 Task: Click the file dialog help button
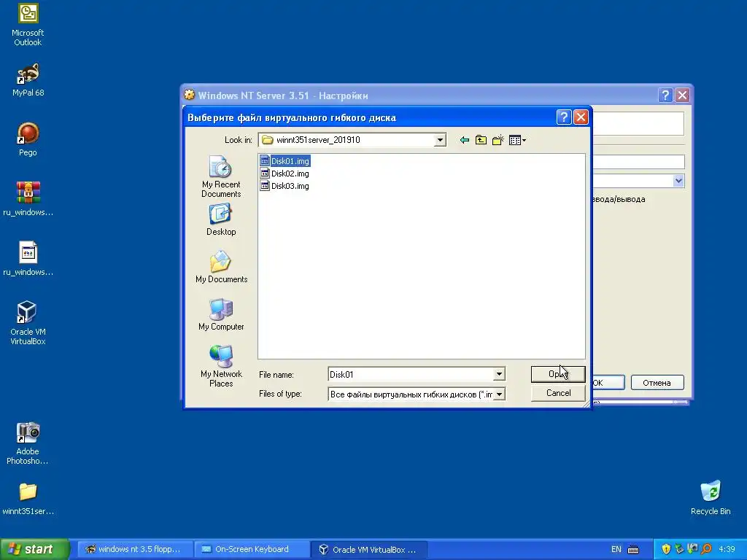pyautogui.click(x=564, y=117)
